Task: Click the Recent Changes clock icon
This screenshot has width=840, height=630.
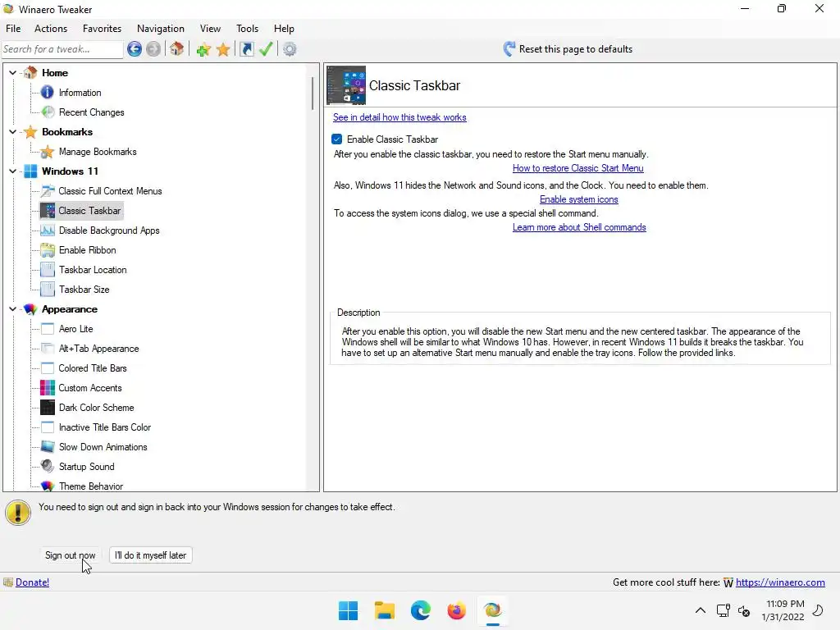Action: (48, 112)
